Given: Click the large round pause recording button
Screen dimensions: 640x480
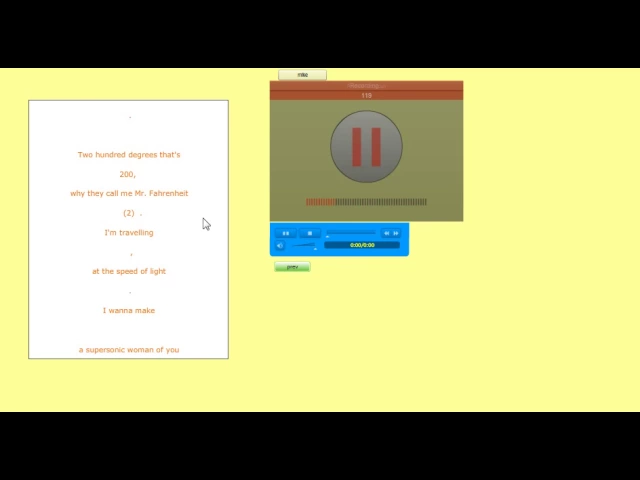Looking at the screenshot, I should pyautogui.click(x=366, y=146).
